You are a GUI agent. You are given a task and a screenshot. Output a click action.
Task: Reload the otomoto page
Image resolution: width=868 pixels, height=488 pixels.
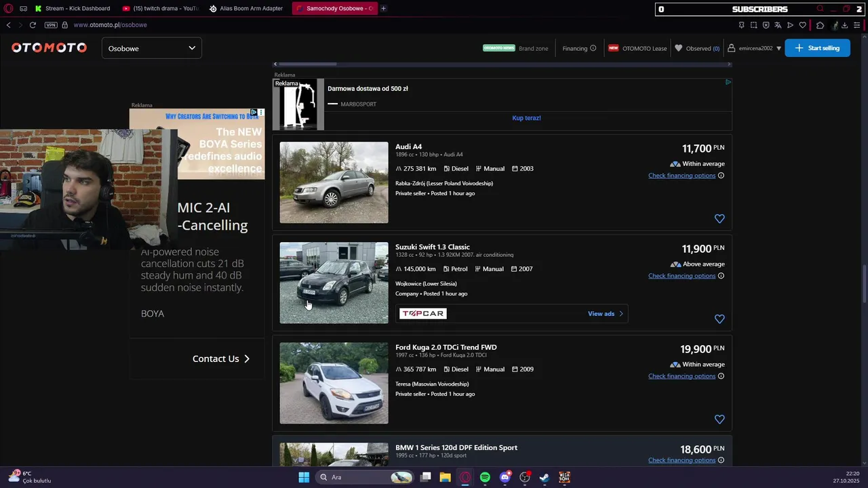point(33,25)
